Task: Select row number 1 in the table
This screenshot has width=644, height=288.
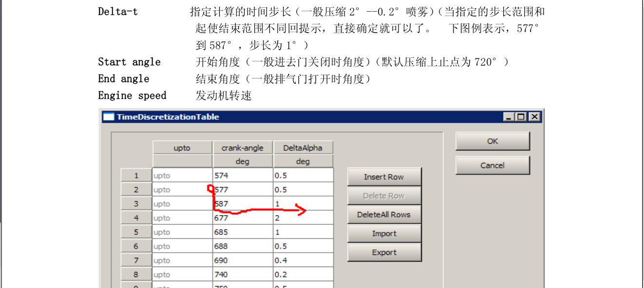Action: 136,175
